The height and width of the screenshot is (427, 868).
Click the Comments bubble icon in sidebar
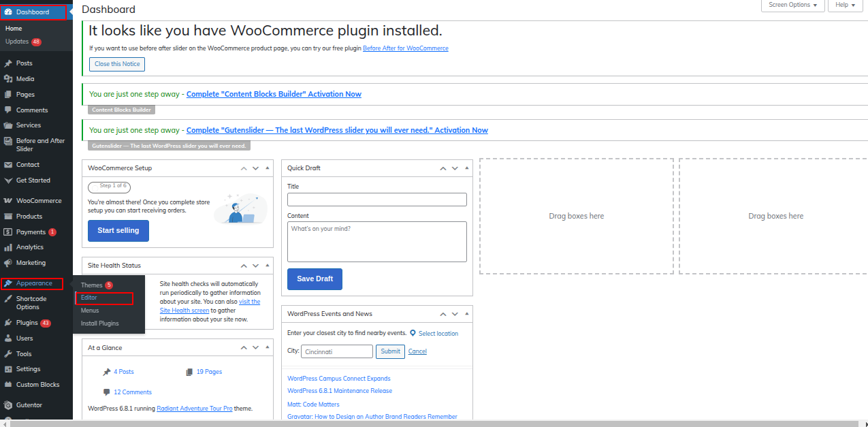(x=8, y=110)
